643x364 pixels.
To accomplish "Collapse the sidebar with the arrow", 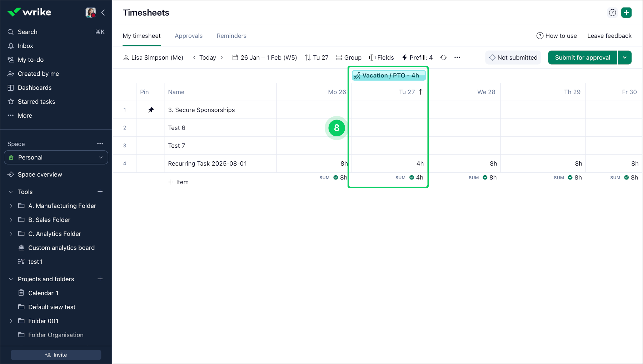I will click(103, 12).
